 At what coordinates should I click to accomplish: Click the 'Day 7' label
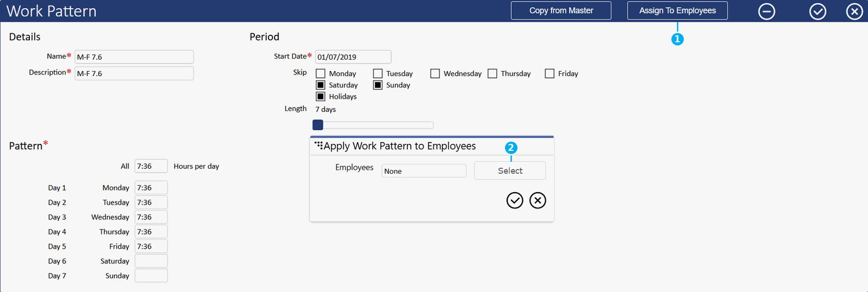(x=57, y=276)
